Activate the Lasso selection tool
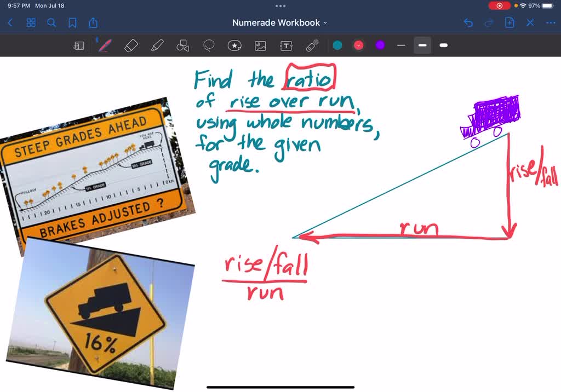This screenshot has height=392, width=561. [209, 45]
